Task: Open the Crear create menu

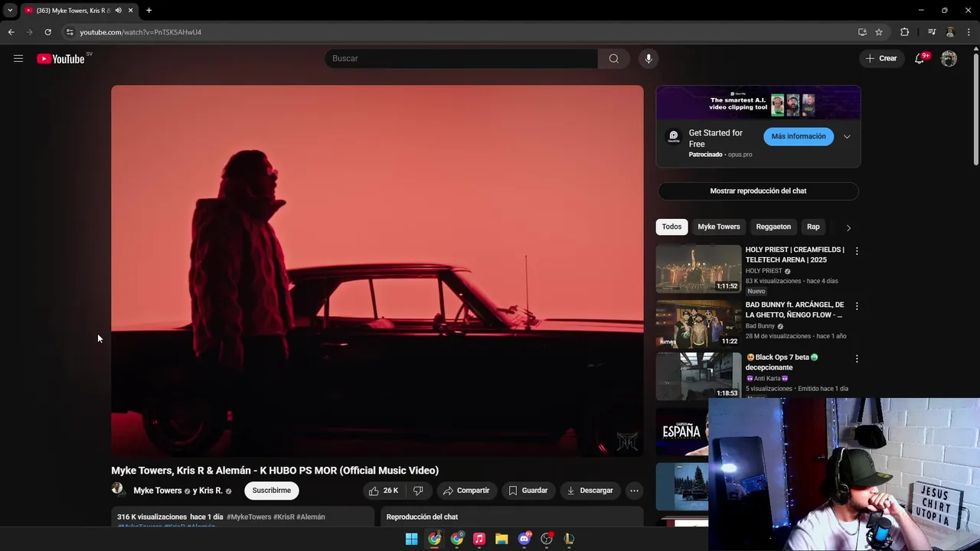Action: pyautogui.click(x=881, y=58)
